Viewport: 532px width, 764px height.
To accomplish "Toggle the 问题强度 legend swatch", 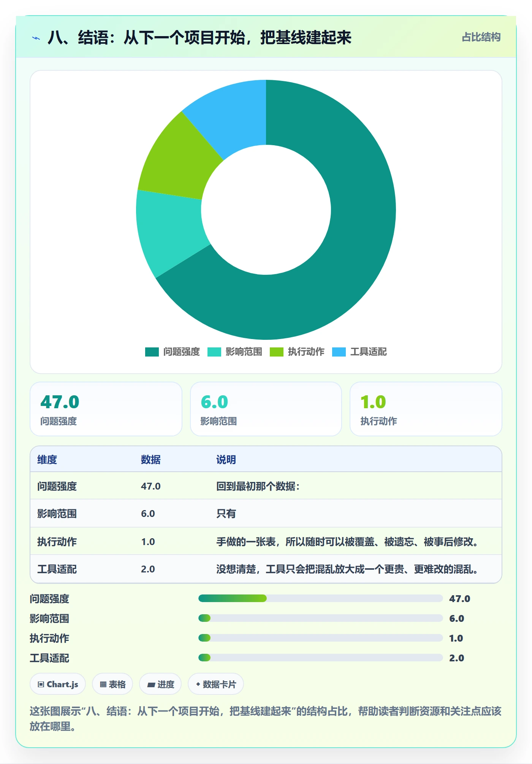I will click(152, 352).
